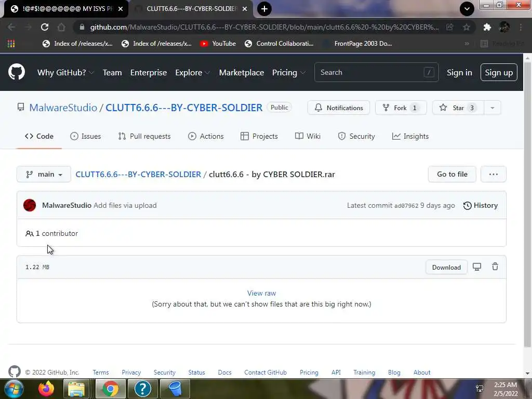Open the FrontPage 2003 bookmark
The image size is (532, 399).
[358, 44]
